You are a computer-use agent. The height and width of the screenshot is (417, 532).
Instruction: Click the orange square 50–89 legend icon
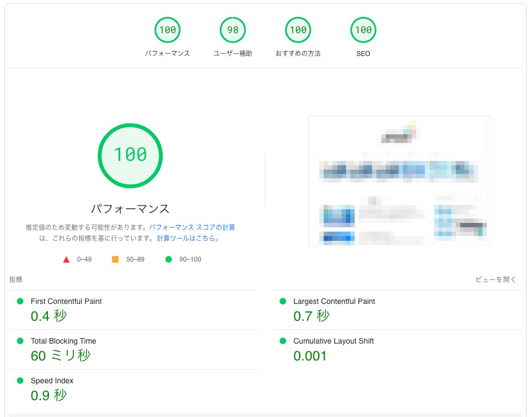click(115, 259)
